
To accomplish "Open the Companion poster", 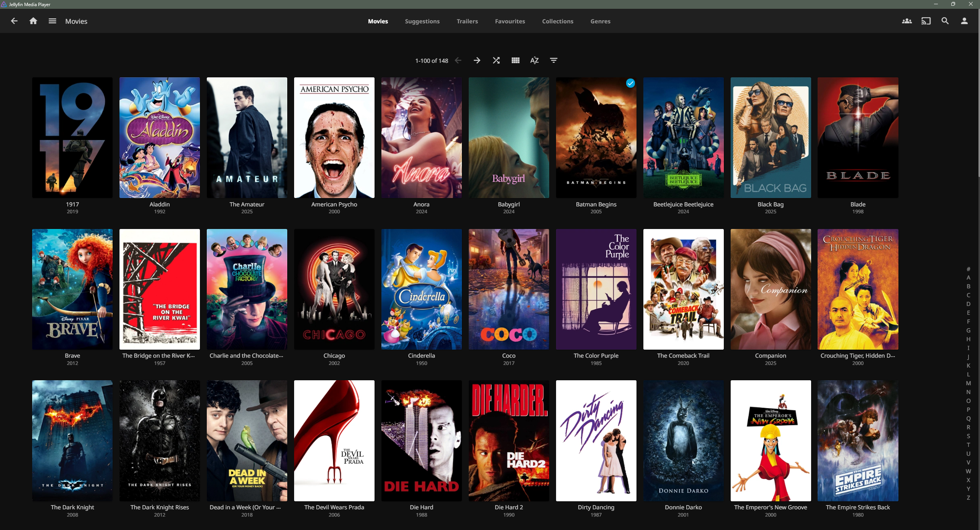I will 771,289.
